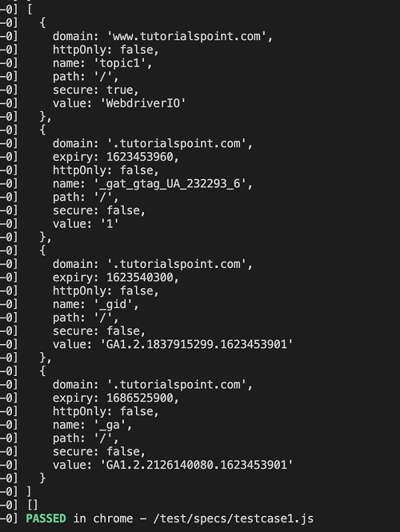400x532 pixels.
Task: Click the empty array '[]' output line
Action: pos(31,504)
